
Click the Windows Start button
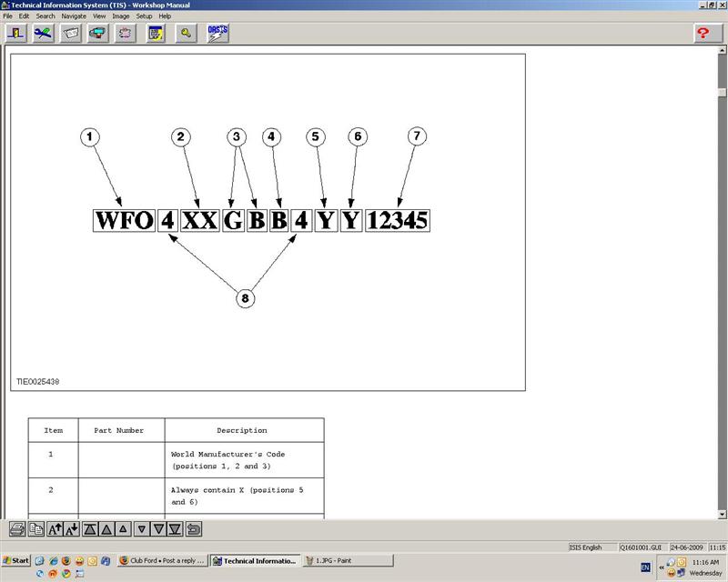(x=15, y=561)
